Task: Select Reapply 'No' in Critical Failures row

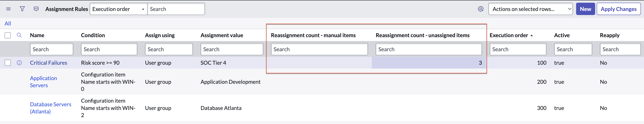Action: [603, 63]
